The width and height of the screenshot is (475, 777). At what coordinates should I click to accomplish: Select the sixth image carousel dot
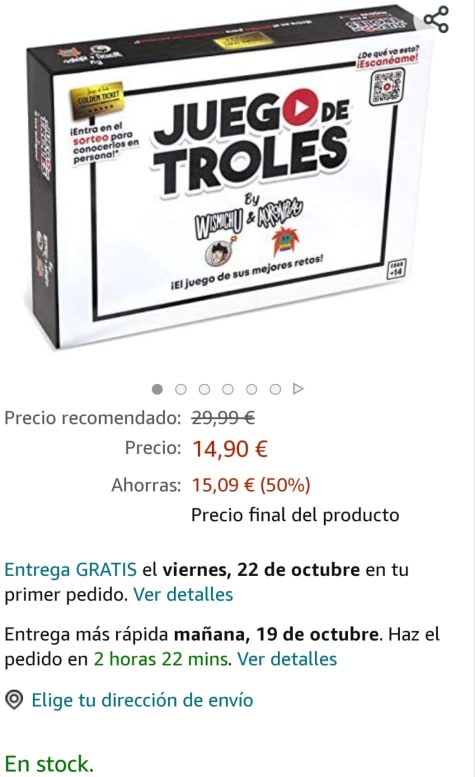275,389
